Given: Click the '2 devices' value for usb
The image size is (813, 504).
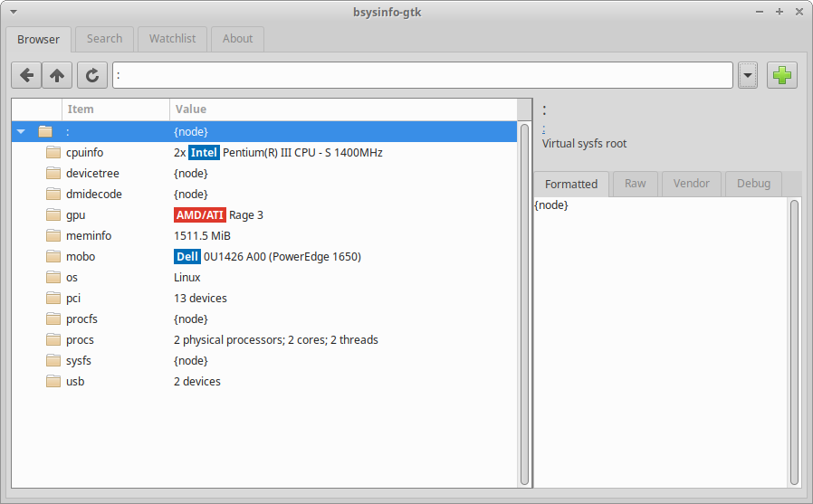Looking at the screenshot, I should coord(197,381).
